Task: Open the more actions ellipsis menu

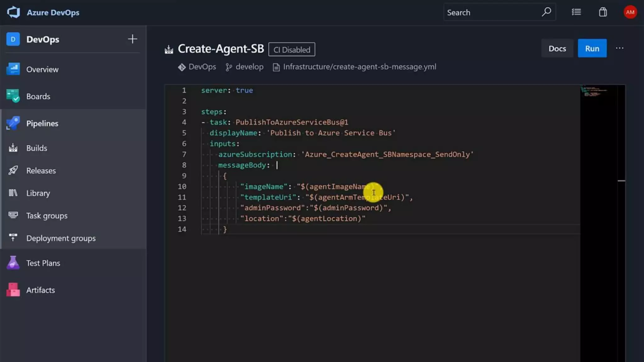Action: point(619,48)
